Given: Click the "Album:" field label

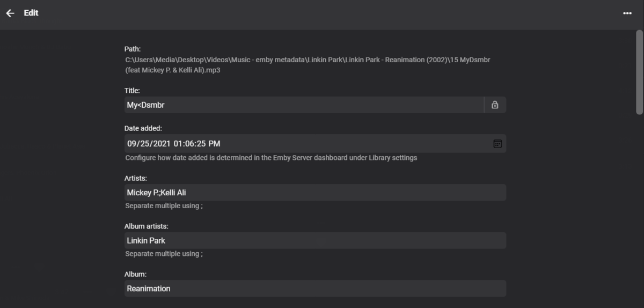Looking at the screenshot, I should click(x=135, y=274).
